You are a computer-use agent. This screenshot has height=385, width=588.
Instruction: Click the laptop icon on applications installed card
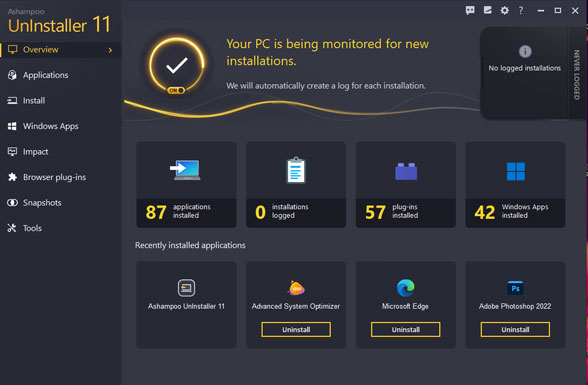pos(185,170)
